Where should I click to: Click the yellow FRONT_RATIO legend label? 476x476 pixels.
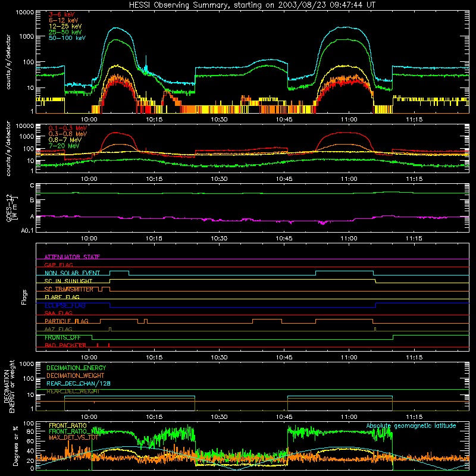[x=68, y=425]
